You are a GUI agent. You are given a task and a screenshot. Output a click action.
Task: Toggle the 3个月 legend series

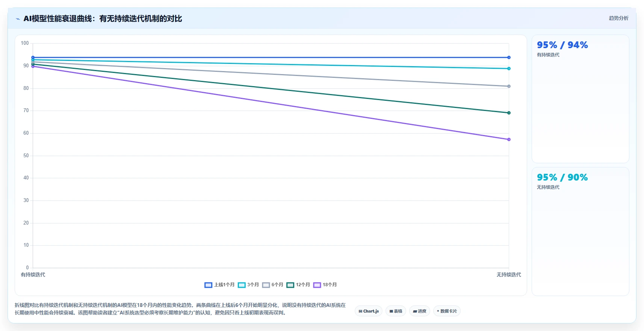pyautogui.click(x=248, y=285)
